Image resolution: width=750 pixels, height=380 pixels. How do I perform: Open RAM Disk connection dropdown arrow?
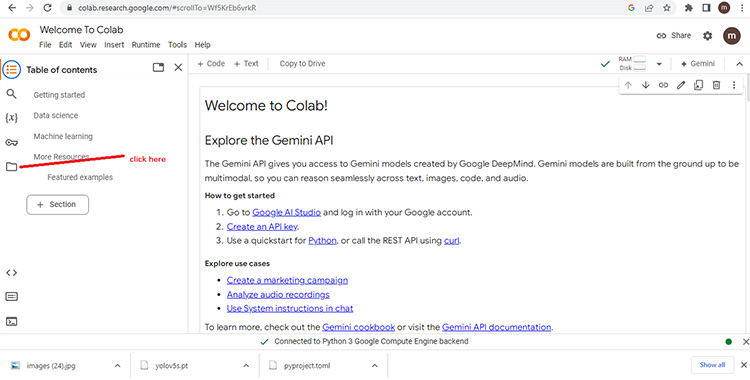click(659, 64)
